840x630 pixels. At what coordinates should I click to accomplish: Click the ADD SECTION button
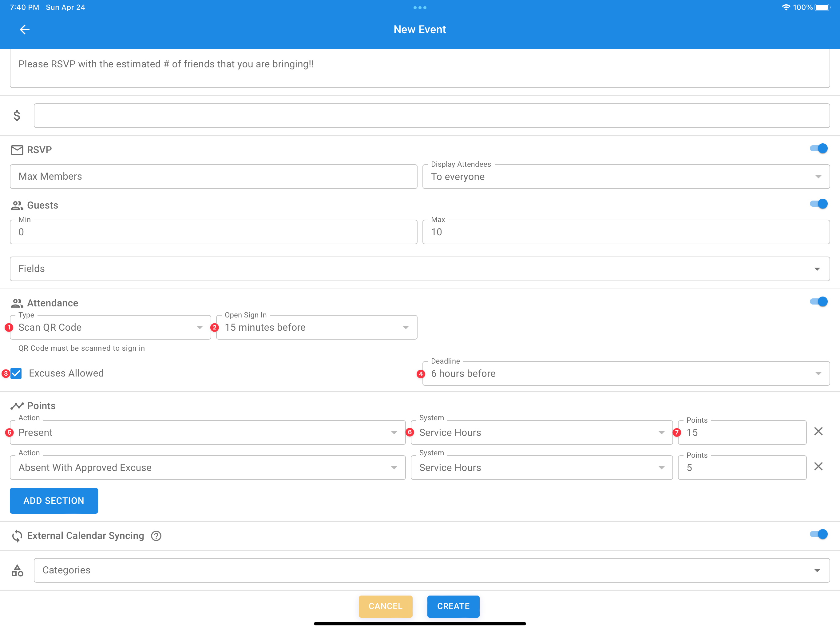click(x=54, y=501)
